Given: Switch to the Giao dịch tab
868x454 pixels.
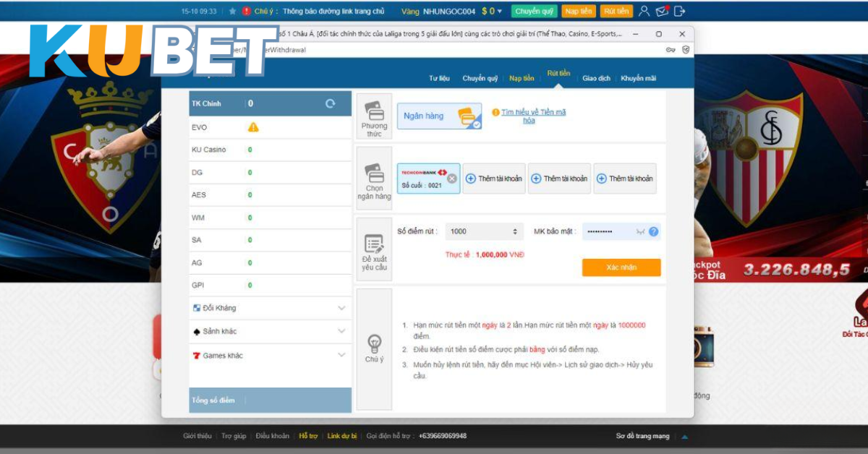Looking at the screenshot, I should pos(596,78).
